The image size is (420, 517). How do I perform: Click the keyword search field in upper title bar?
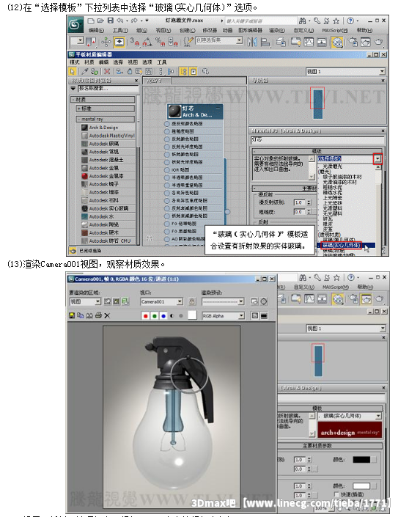[x=260, y=21]
